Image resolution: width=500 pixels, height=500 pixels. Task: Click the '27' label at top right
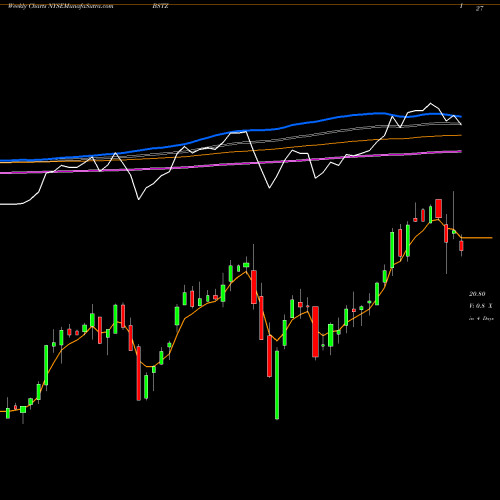point(479,9)
